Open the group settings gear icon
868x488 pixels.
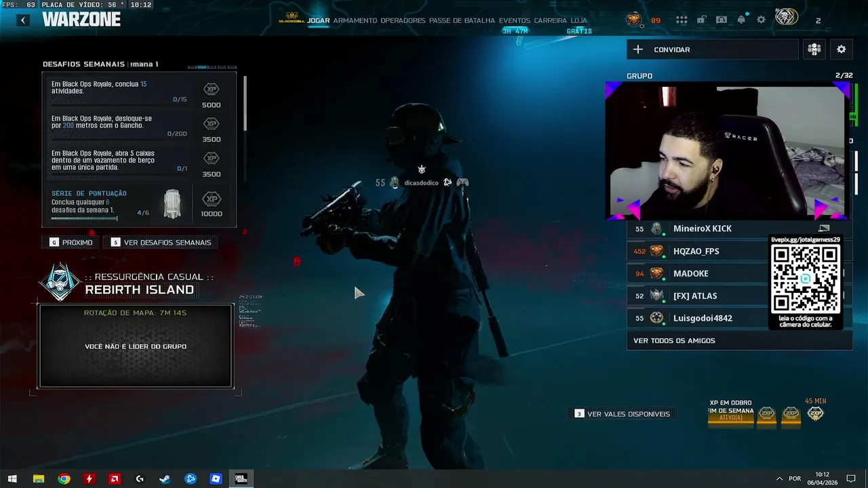point(842,49)
